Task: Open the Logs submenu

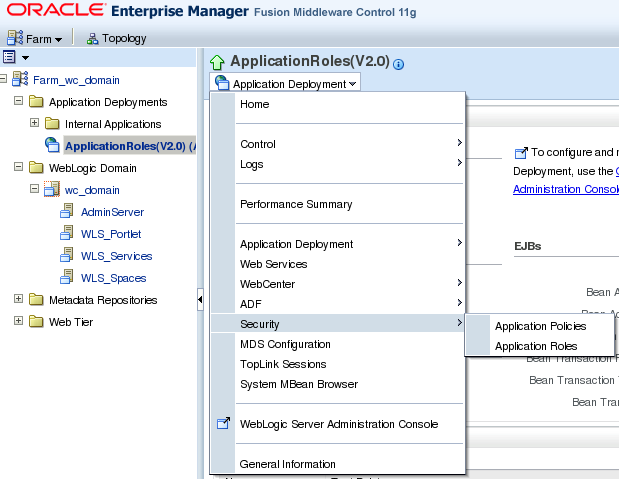Action: (x=351, y=164)
